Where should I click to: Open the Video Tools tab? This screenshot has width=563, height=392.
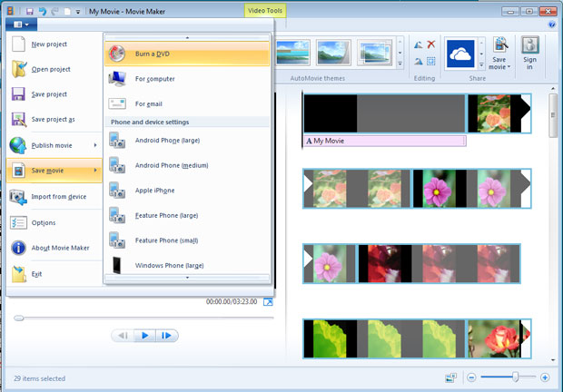point(265,11)
